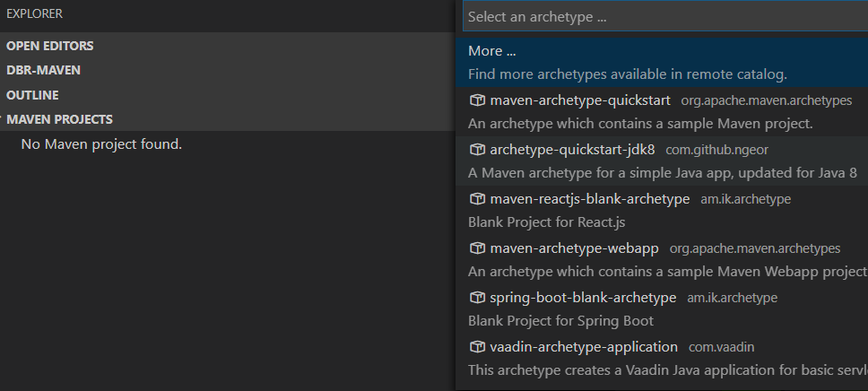Expand the Outline section
Screen dimensions: 868x391
pyautogui.click(x=32, y=95)
